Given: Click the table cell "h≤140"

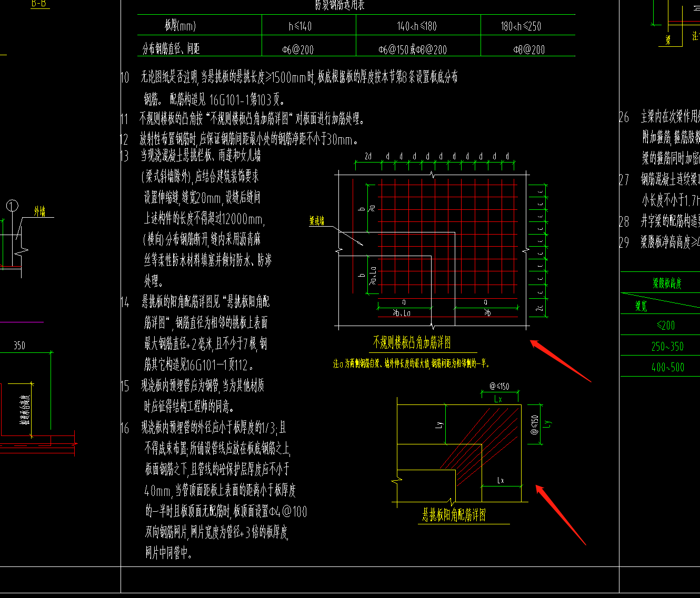Looking at the screenshot, I should pos(300,26).
